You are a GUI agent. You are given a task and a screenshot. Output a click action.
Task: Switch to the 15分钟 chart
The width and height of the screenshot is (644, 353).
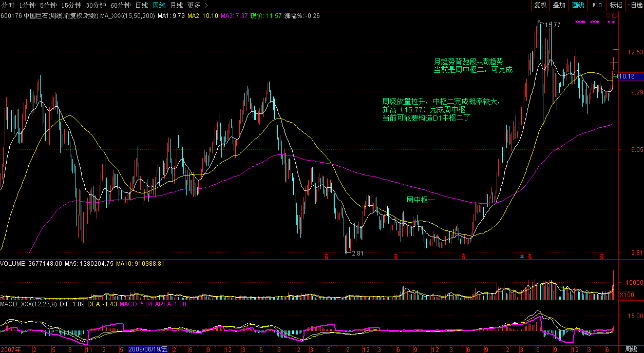coord(70,5)
